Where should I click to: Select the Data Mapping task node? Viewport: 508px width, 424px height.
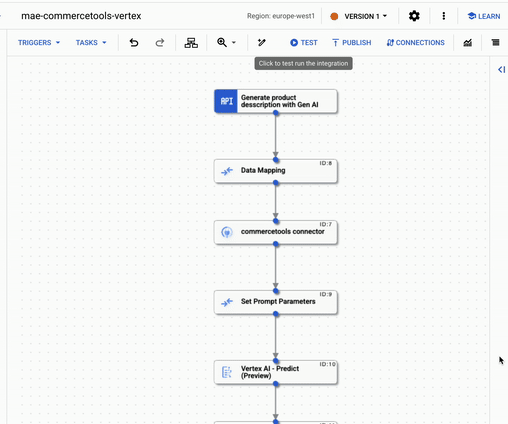(x=276, y=171)
